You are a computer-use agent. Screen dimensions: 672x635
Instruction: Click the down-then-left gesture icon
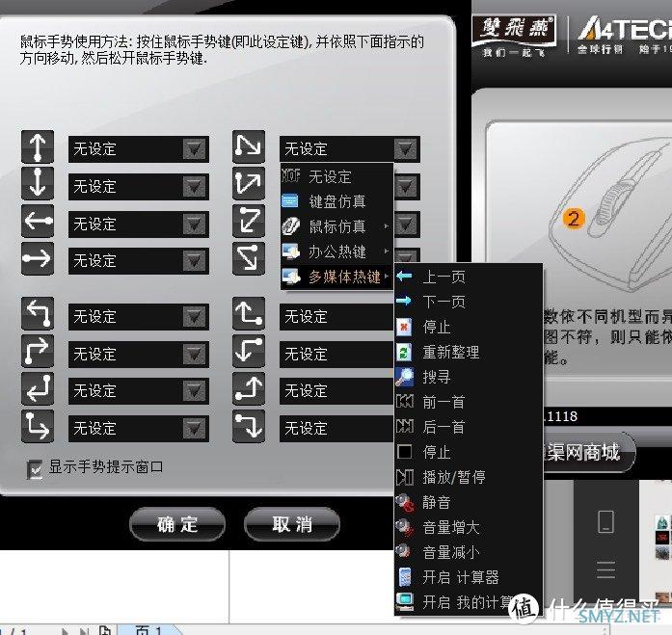tap(38, 388)
